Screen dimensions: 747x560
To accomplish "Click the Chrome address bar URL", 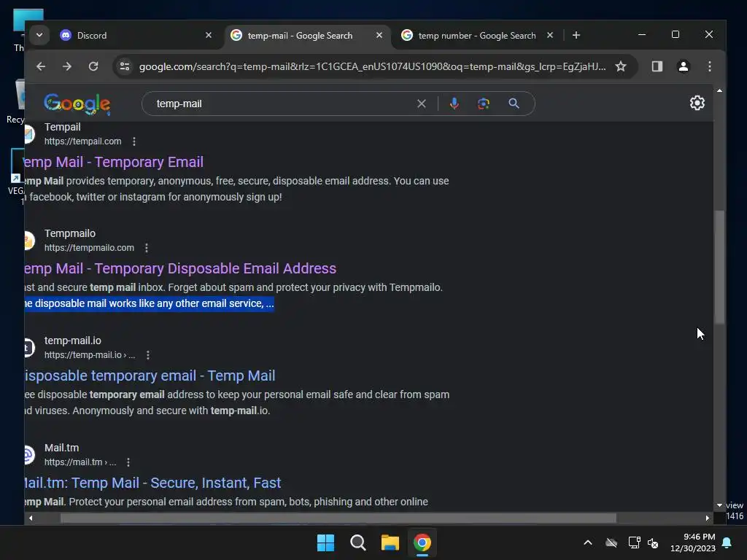I will point(372,66).
